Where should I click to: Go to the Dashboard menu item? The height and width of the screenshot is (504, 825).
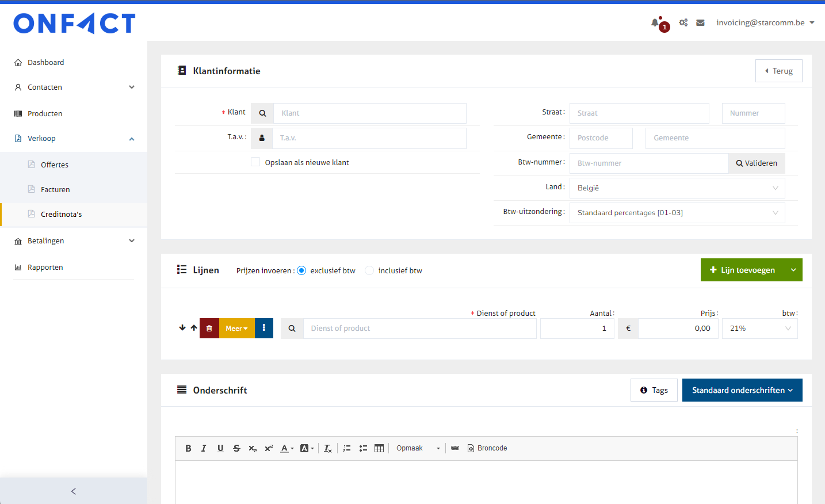point(45,62)
